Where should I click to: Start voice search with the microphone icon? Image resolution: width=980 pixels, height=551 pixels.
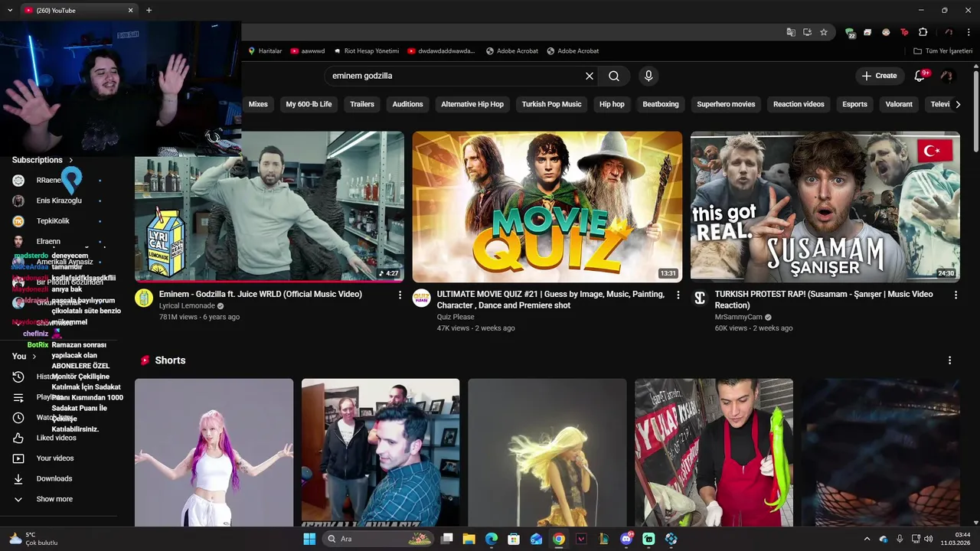pos(648,76)
